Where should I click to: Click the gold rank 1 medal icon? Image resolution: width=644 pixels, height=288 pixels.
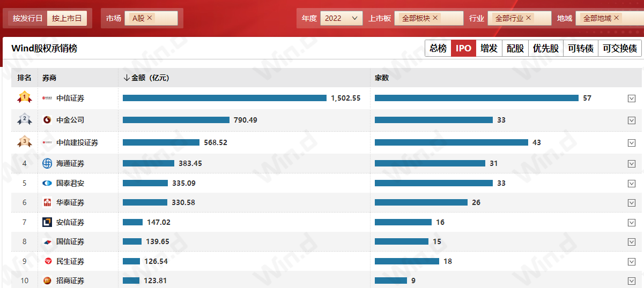coord(24,97)
